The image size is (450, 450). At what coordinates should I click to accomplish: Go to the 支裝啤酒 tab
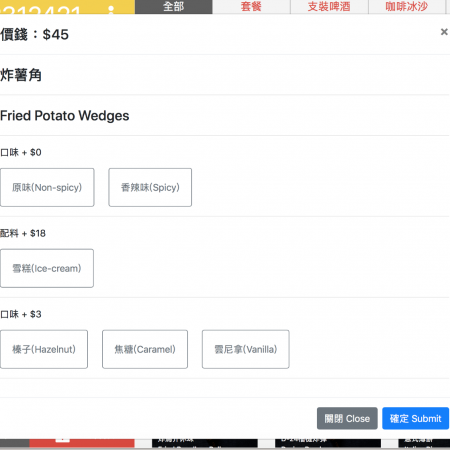click(329, 7)
